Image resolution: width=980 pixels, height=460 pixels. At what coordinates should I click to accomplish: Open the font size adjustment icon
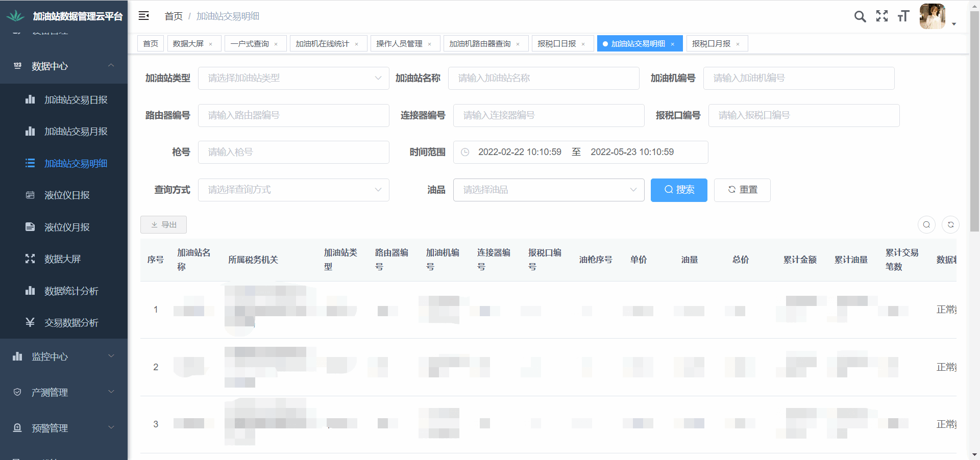(903, 16)
